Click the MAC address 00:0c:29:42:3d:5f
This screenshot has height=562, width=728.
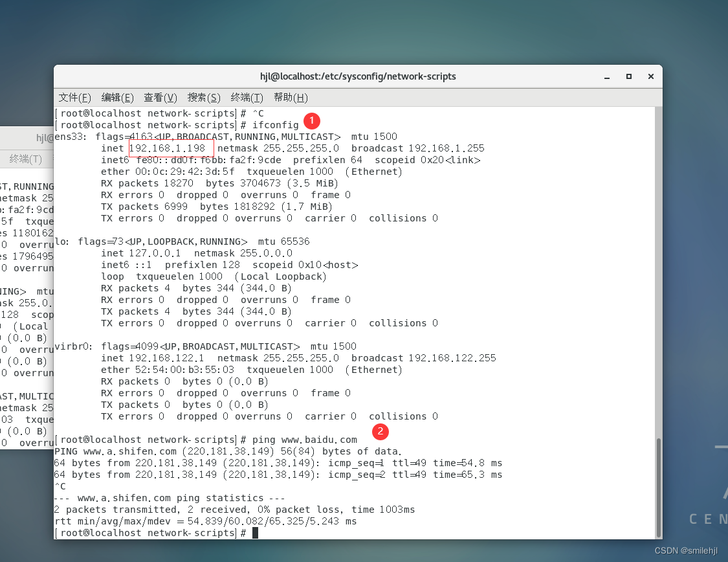pos(185,172)
